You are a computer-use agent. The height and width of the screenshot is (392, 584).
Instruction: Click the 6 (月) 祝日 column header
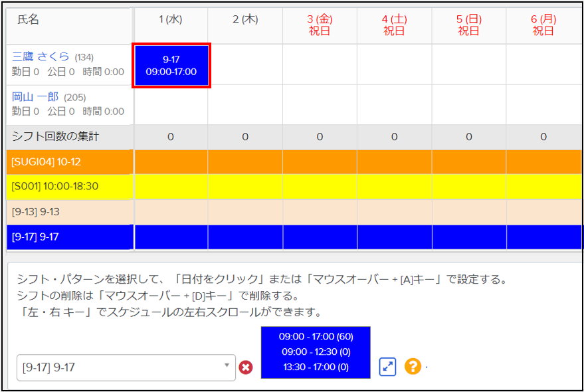(543, 25)
